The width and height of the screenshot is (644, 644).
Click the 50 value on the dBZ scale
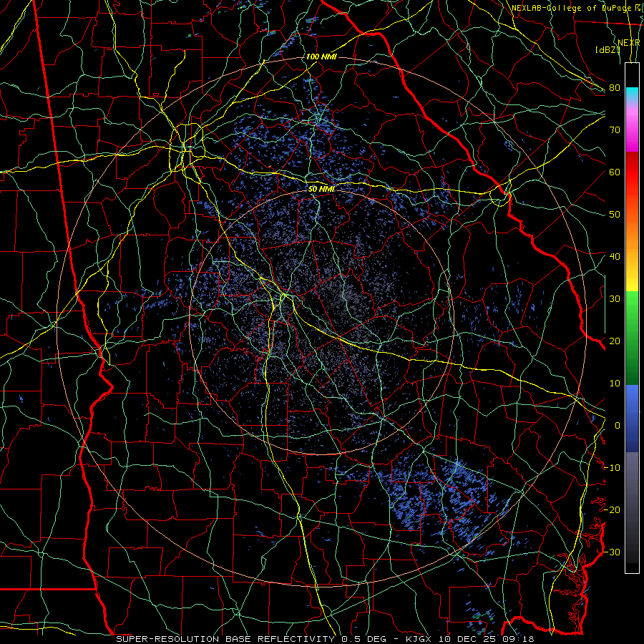pyautogui.click(x=615, y=215)
